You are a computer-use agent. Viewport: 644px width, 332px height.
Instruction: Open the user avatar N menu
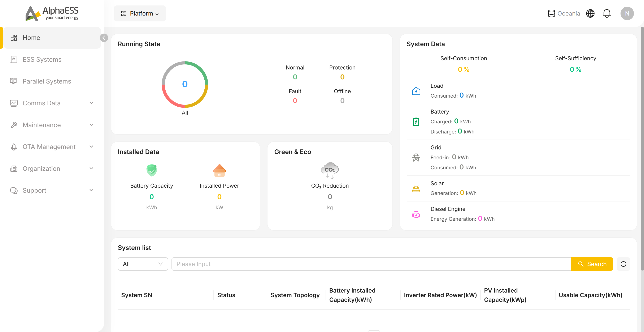pyautogui.click(x=627, y=13)
